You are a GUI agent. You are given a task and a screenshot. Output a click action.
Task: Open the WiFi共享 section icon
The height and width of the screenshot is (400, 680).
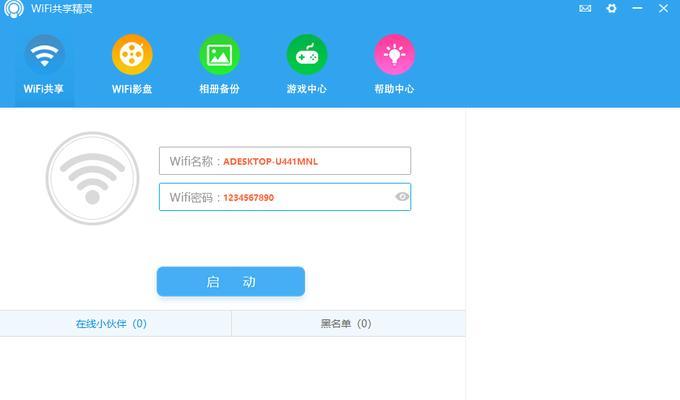[x=44, y=55]
